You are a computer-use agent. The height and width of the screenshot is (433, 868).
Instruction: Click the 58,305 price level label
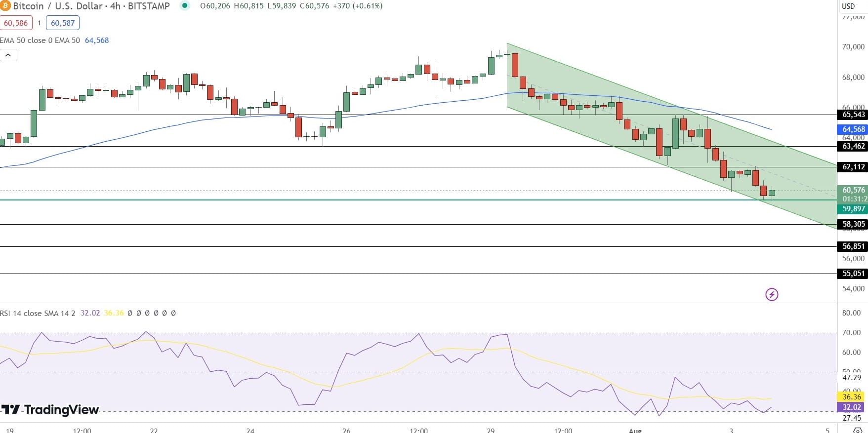click(x=853, y=224)
